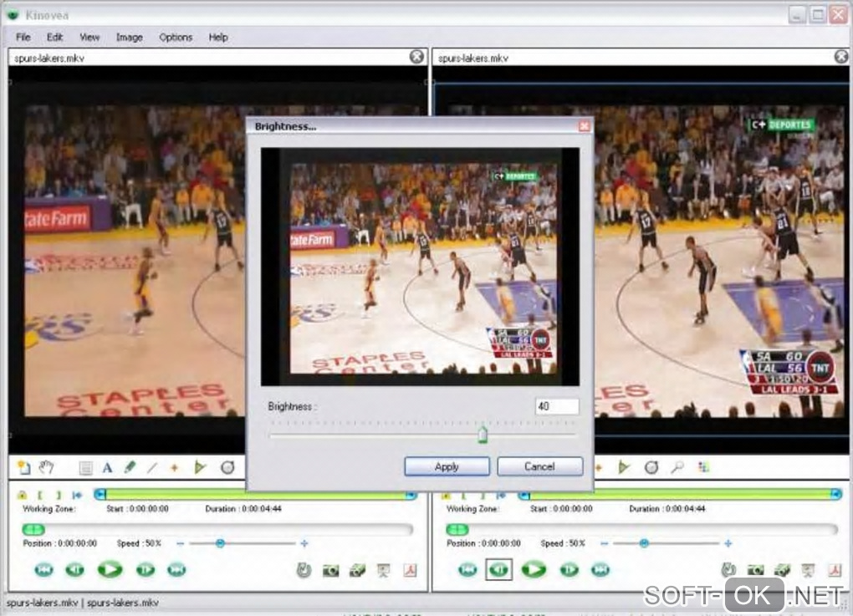Step back one frame in right player
This screenshot has height=616, width=853.
(499, 570)
